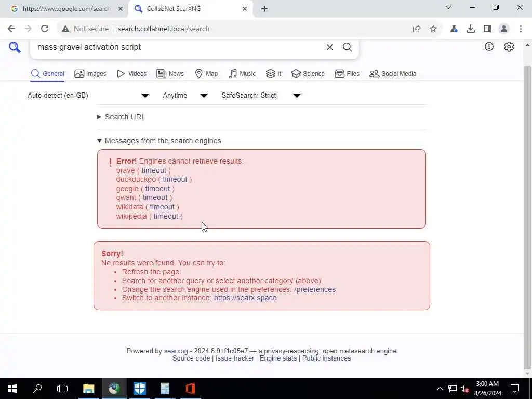Screen dimensions: 532x399
Task: Open the Public instances link
Action: (326, 358)
